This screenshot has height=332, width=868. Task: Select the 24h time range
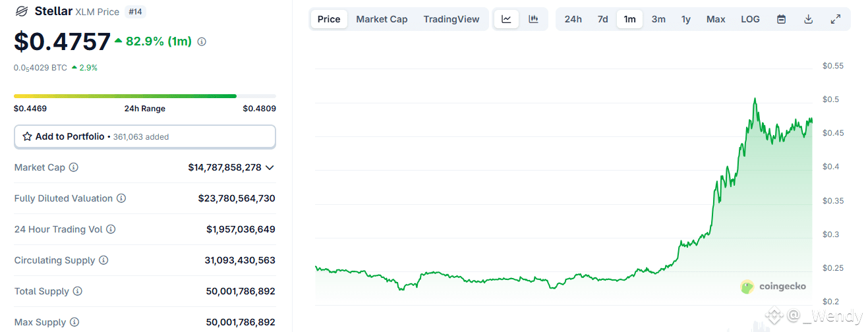(x=573, y=19)
